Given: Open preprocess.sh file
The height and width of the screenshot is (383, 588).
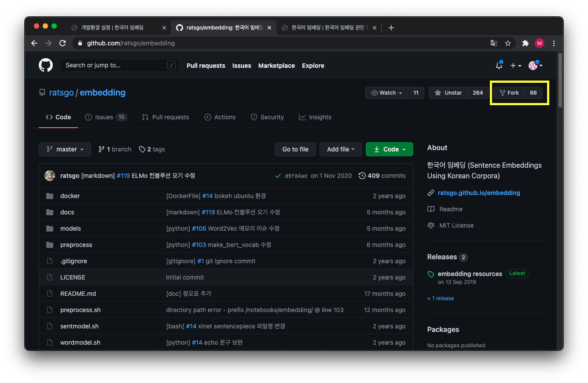Looking at the screenshot, I should coord(81,310).
